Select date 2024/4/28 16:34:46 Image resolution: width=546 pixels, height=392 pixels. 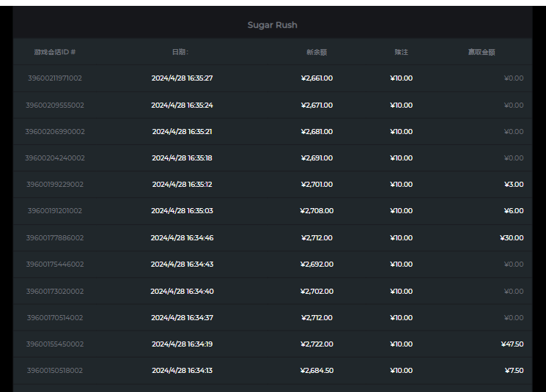[182, 238]
